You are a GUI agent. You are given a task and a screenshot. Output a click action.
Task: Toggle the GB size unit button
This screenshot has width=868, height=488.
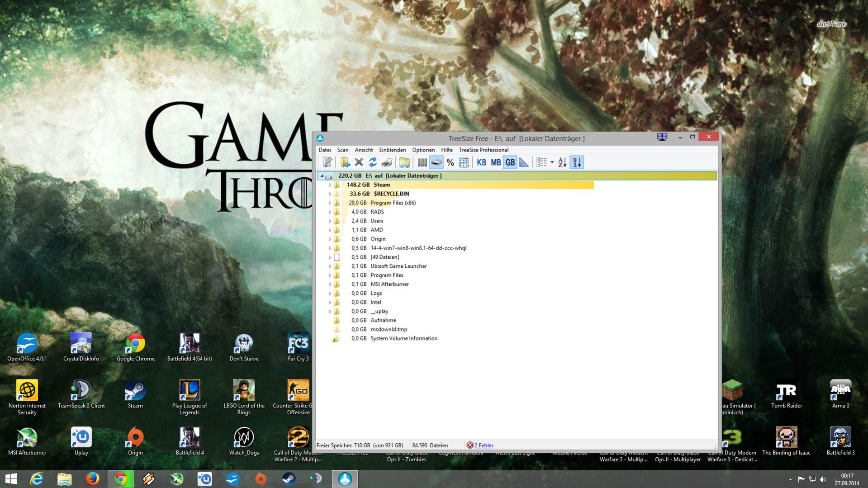(510, 162)
